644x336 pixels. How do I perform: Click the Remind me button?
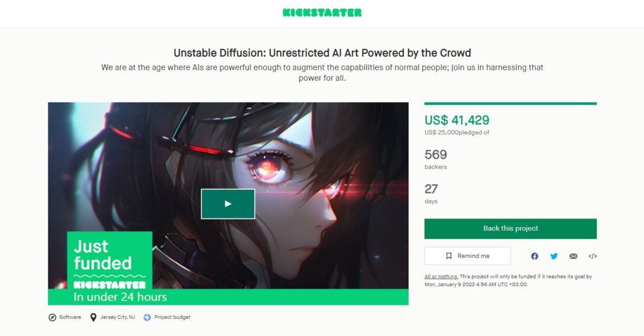[467, 256]
